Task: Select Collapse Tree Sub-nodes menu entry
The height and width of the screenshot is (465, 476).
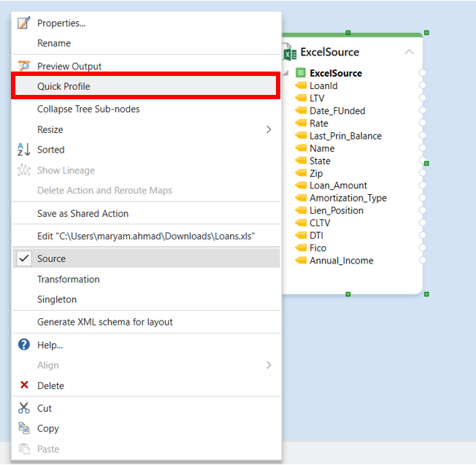Action: (x=88, y=109)
